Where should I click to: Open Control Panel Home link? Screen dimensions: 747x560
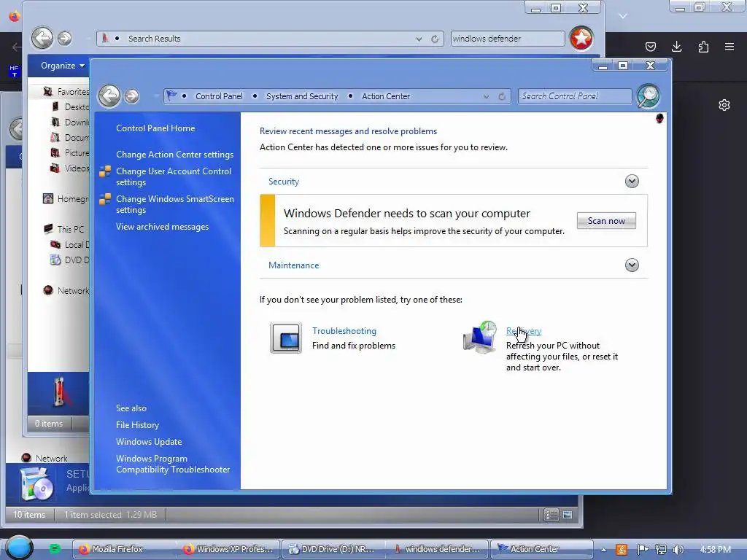(155, 128)
